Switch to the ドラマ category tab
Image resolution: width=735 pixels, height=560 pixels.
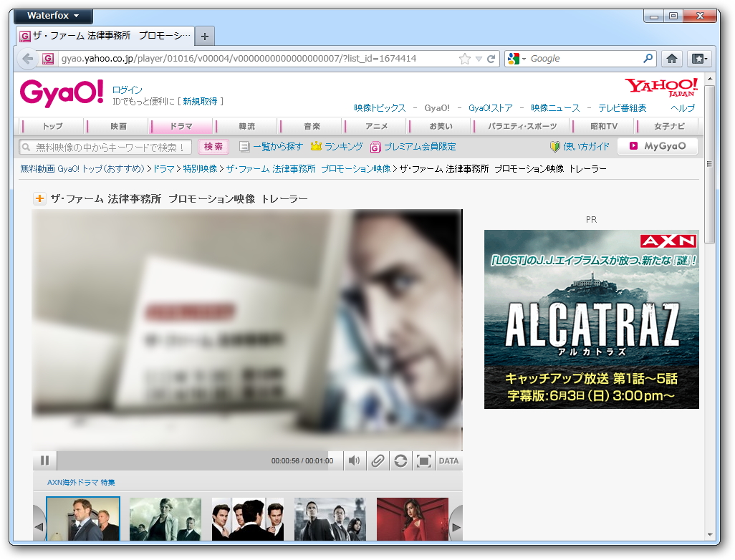181,125
